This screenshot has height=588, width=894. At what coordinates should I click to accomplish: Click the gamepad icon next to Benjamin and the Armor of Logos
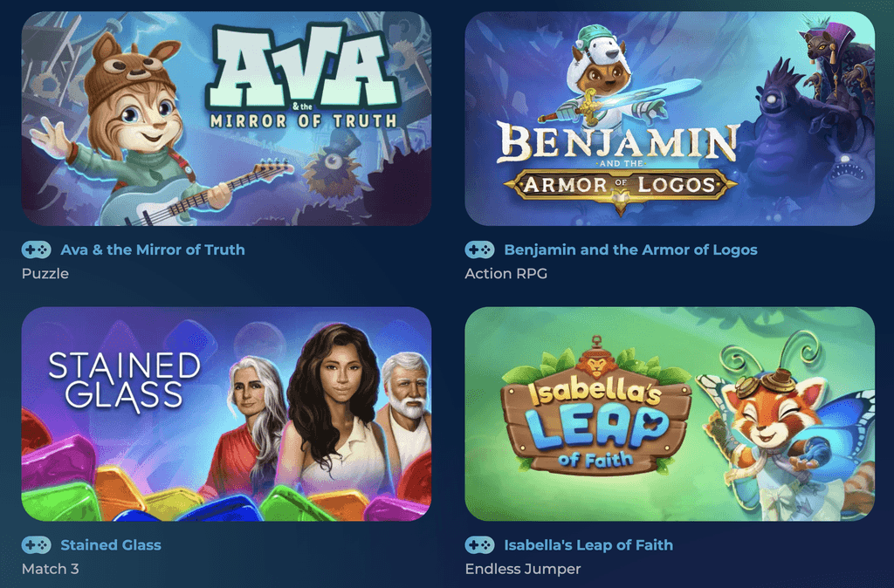click(x=479, y=250)
